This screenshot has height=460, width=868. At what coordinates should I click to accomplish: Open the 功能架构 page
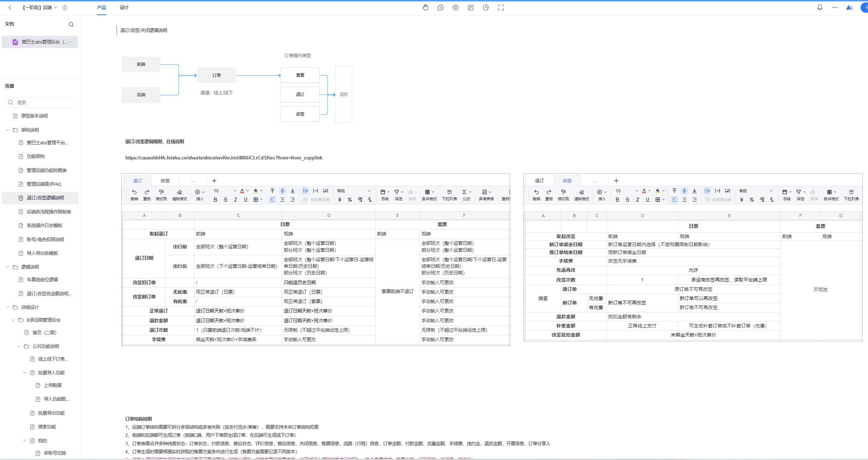click(x=35, y=156)
